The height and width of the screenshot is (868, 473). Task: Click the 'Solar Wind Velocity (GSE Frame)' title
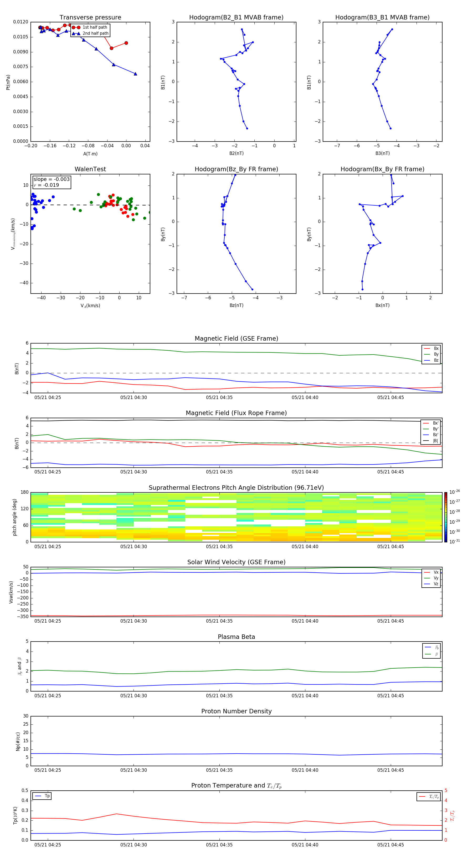pos(236,562)
